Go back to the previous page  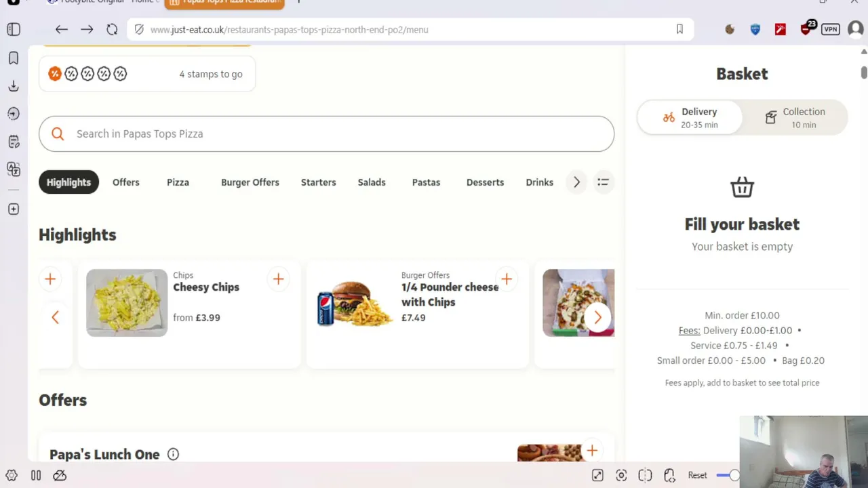tap(62, 29)
